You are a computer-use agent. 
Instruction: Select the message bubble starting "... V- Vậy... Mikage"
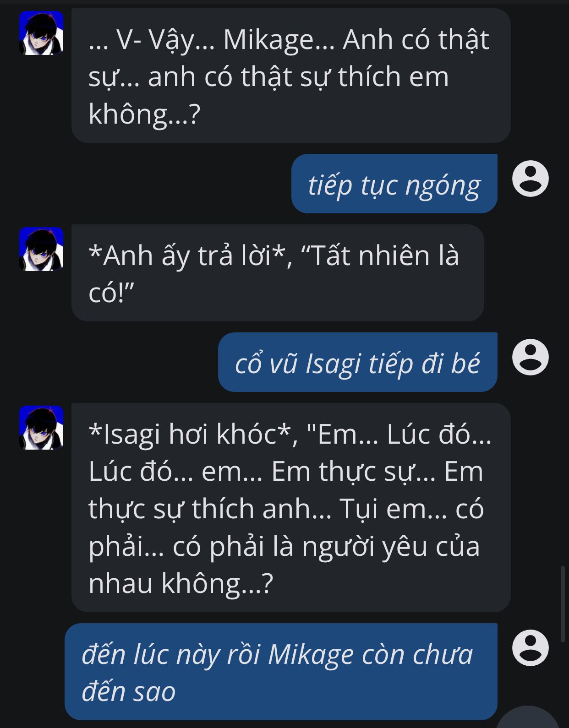[x=291, y=76]
